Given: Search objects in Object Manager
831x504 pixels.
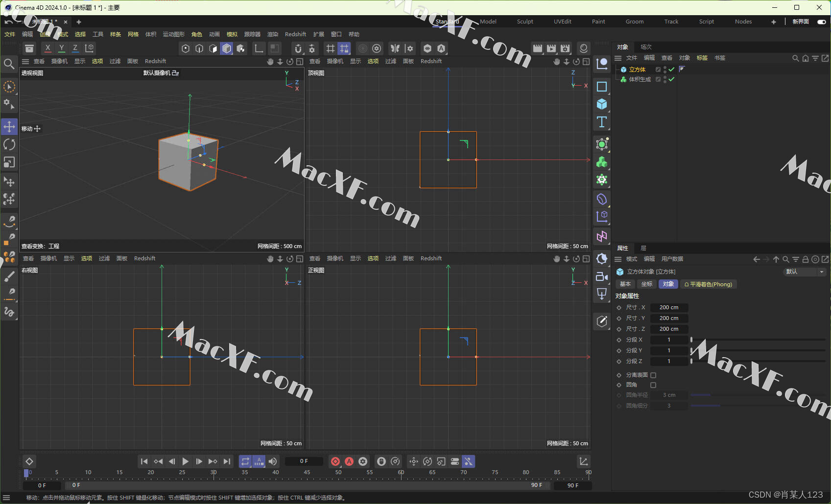Looking at the screenshot, I should 796,58.
